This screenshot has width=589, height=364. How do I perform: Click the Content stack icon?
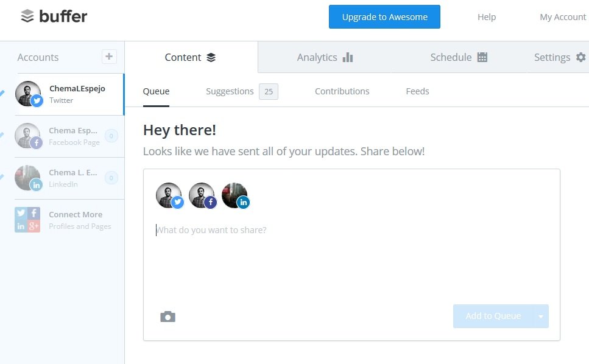tap(211, 57)
